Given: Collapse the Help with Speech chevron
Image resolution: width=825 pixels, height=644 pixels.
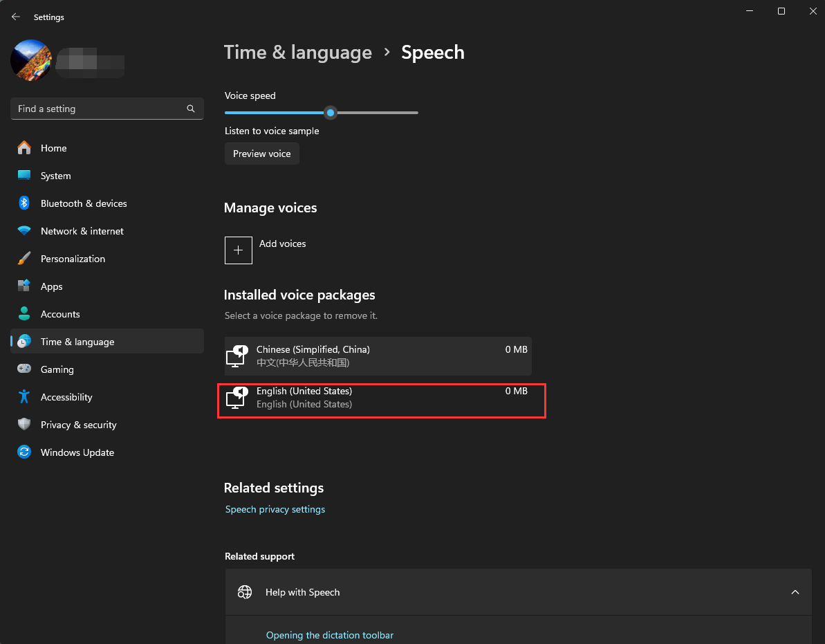Looking at the screenshot, I should (795, 592).
